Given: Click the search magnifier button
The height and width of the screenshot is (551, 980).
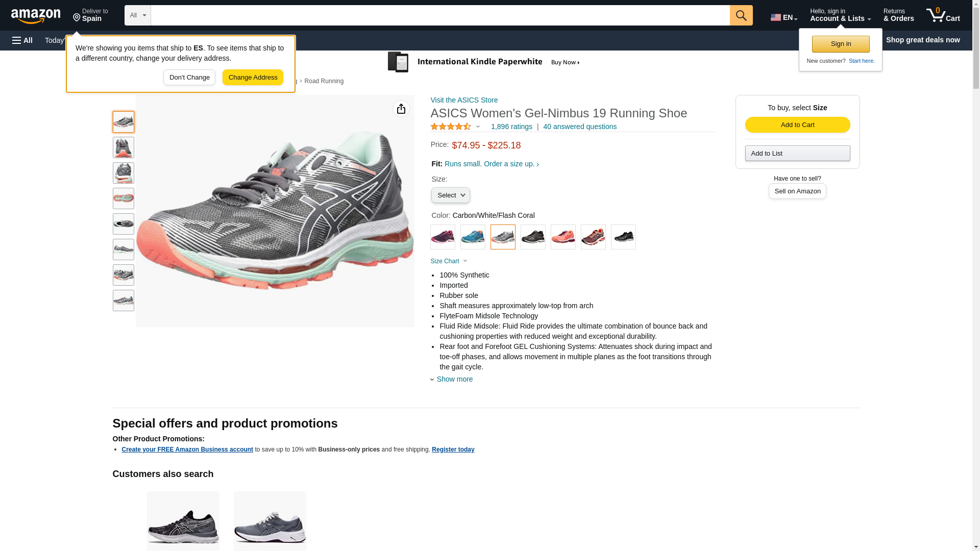Looking at the screenshot, I should 741,15.
